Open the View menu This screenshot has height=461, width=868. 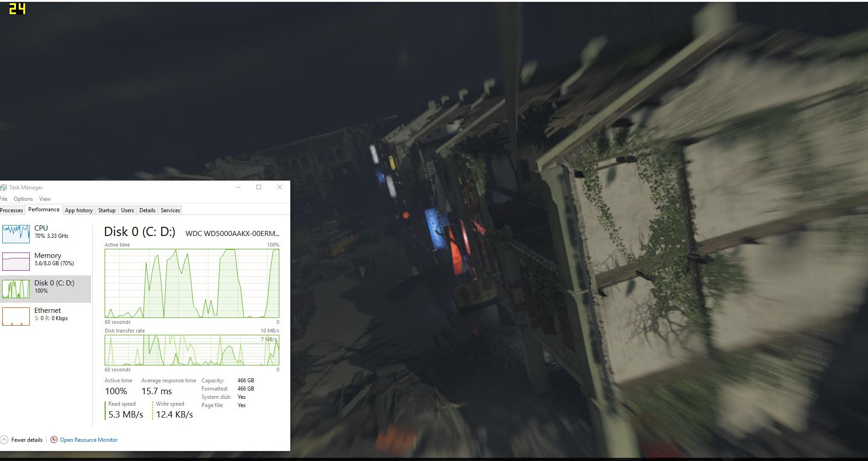(45, 199)
